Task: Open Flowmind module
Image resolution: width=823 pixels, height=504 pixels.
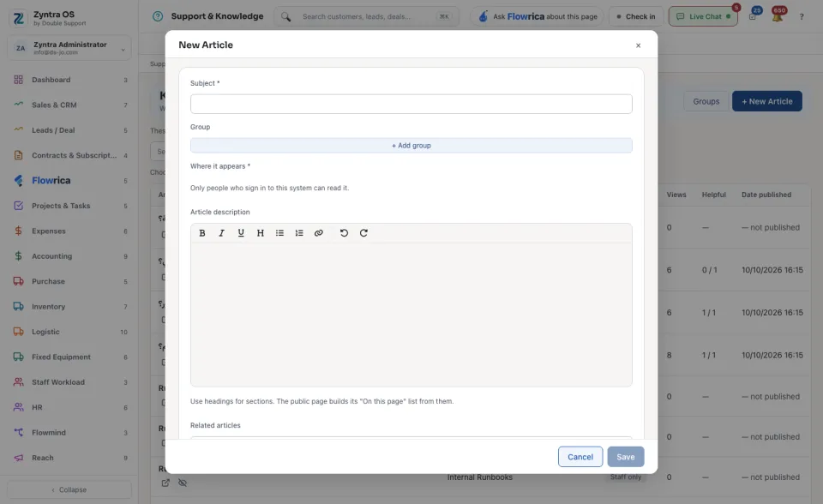Action: pos(69,433)
